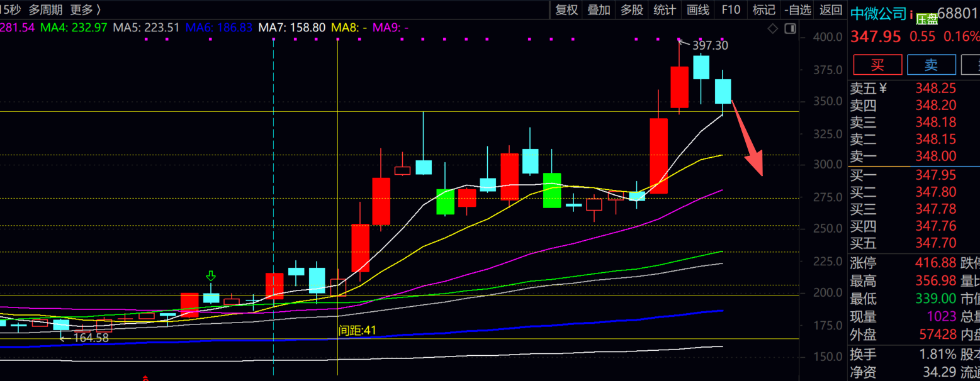Image resolution: width=980 pixels, height=381 pixels.
Task: Click the 164.58 low price marker
Action: click(x=91, y=338)
